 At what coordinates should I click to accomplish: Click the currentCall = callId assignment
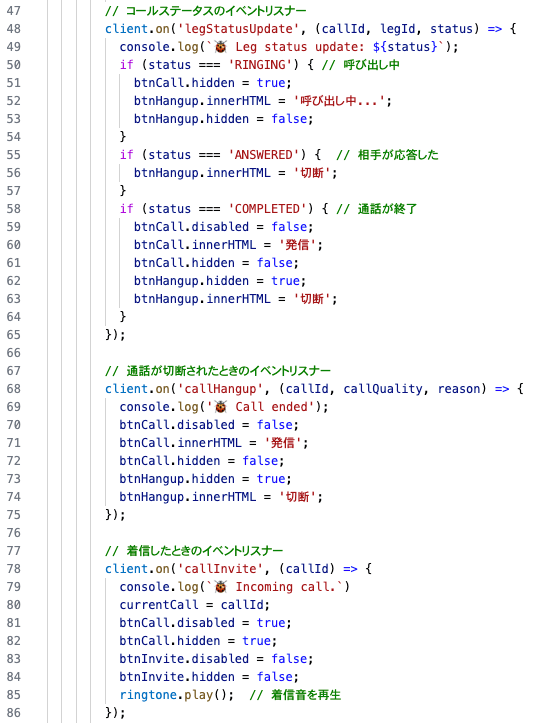[x=195, y=604]
